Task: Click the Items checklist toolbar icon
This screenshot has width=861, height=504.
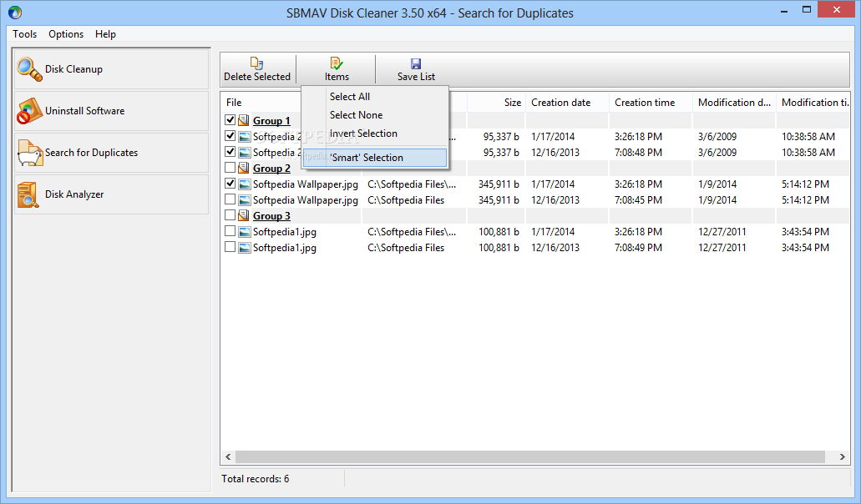Action: 336,63
